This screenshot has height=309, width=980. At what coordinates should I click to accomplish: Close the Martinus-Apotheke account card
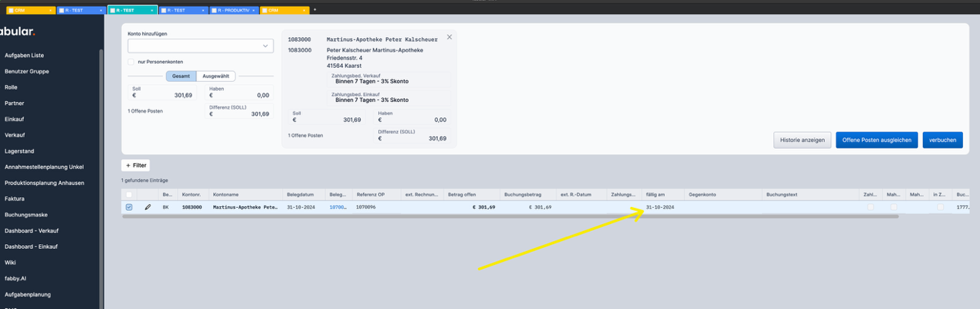pos(449,37)
